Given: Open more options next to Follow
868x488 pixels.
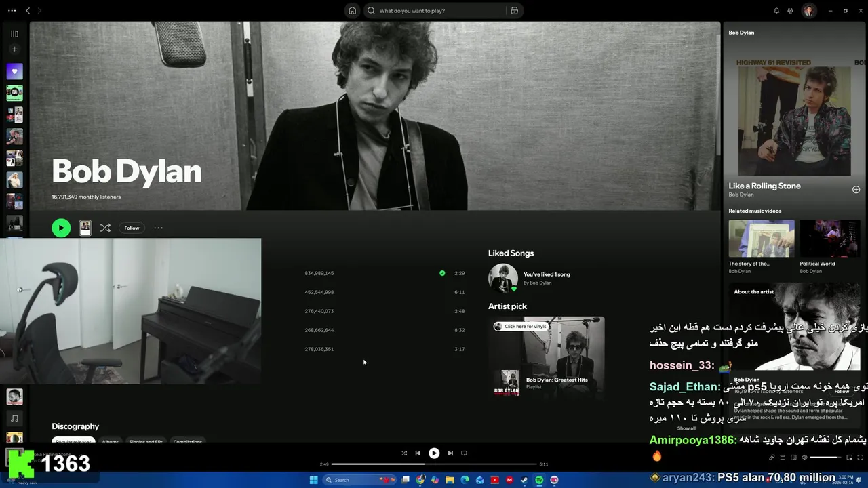Looking at the screenshot, I should 158,228.
